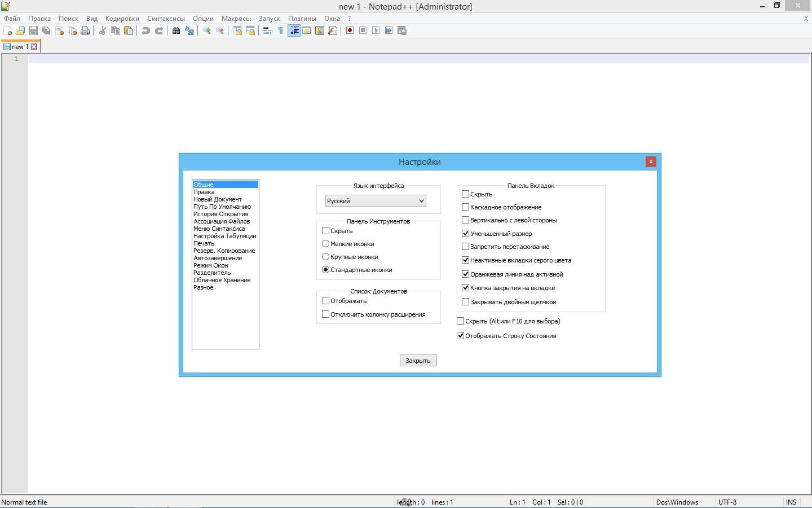
Task: Click the Close All toolbar icon
Action: point(72,30)
